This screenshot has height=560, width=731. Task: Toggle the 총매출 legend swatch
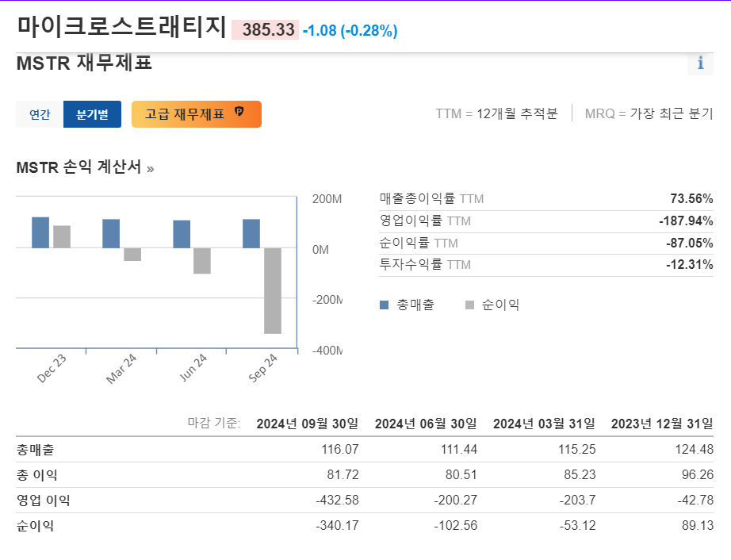[385, 305]
